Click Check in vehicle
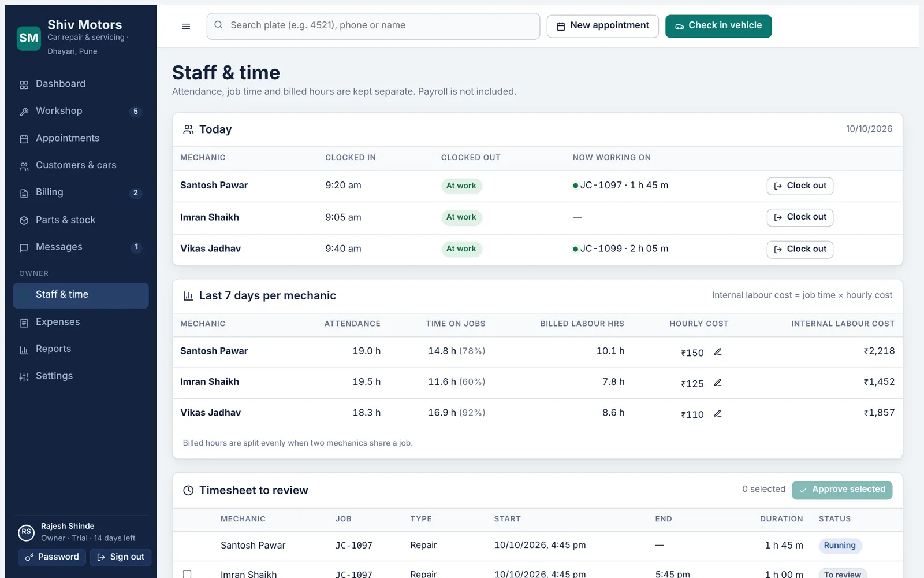 tap(718, 26)
